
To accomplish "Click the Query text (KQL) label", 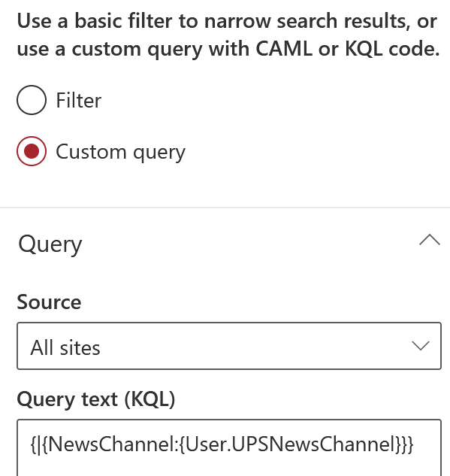I will click(x=96, y=399).
